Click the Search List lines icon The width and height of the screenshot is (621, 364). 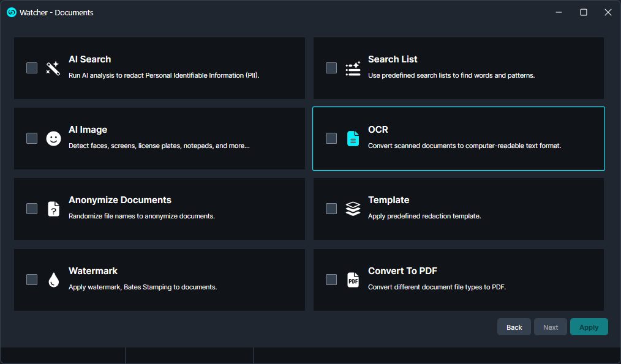point(353,69)
